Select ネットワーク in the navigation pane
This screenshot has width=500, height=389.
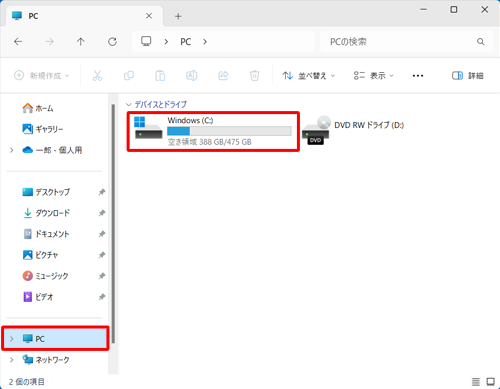pyautogui.click(x=46, y=360)
